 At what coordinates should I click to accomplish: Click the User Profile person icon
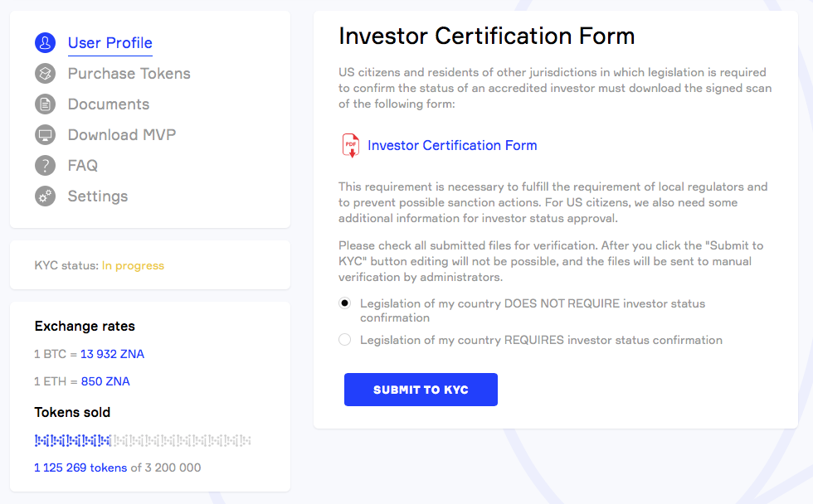coord(45,43)
